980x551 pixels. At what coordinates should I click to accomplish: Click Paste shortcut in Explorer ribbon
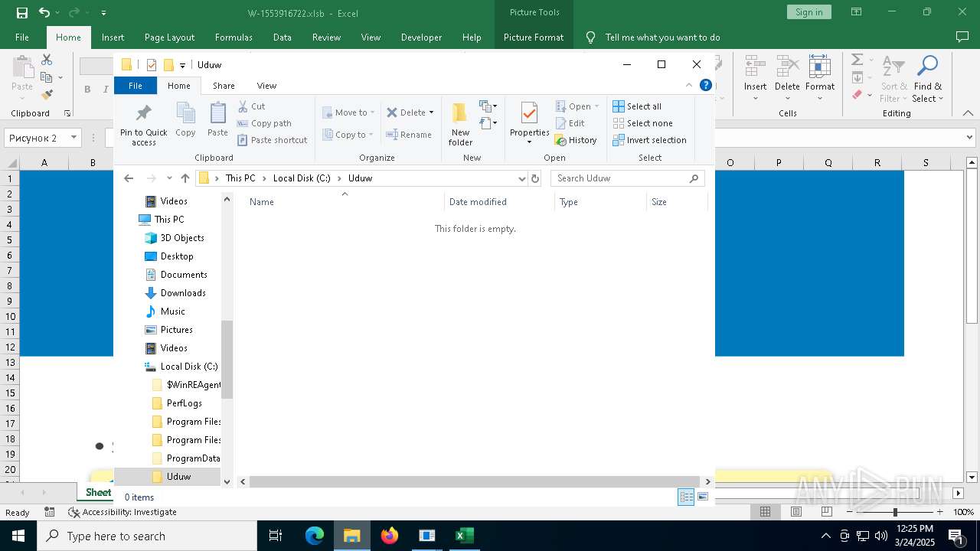273,140
